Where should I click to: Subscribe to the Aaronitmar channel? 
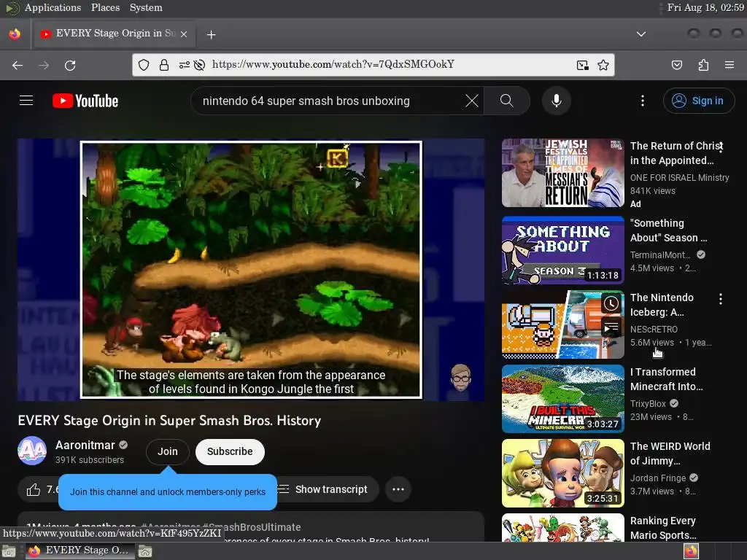point(230,451)
